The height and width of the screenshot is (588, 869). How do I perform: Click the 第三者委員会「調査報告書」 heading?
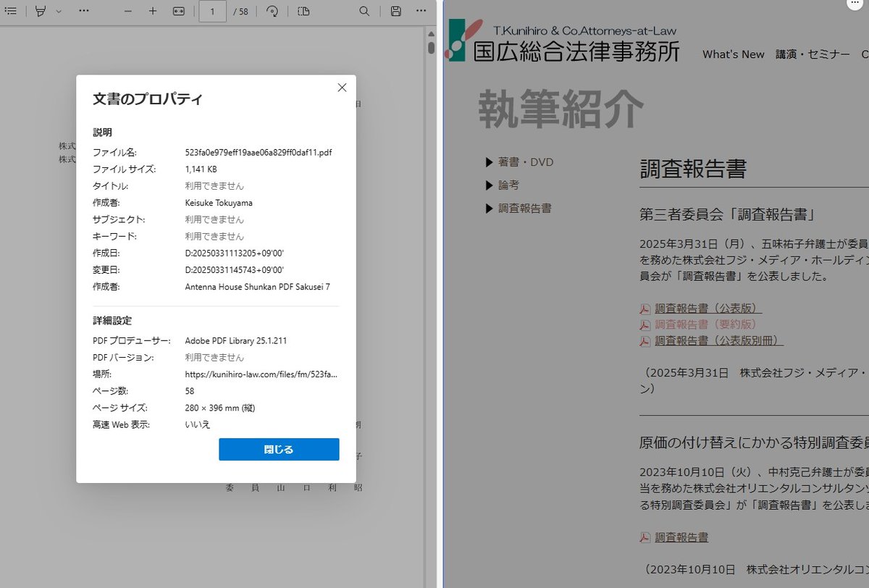tap(729, 214)
